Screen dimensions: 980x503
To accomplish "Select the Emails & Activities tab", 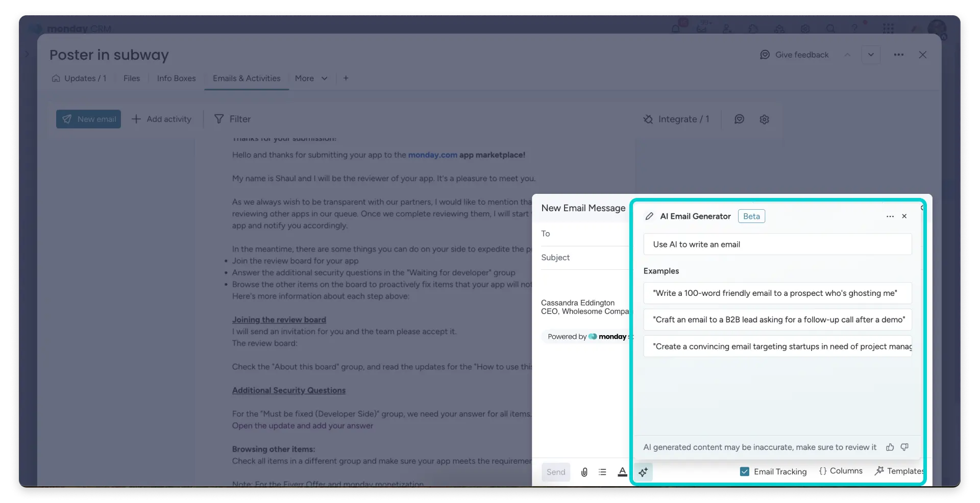I will tap(247, 78).
